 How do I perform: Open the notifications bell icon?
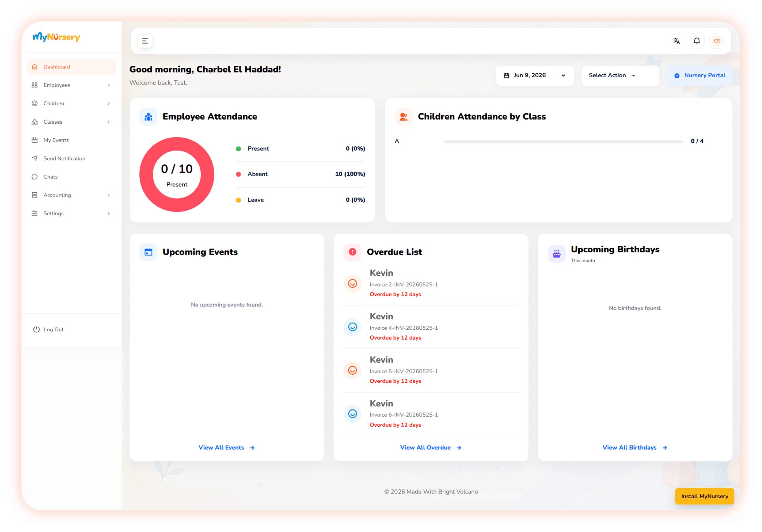pos(697,41)
